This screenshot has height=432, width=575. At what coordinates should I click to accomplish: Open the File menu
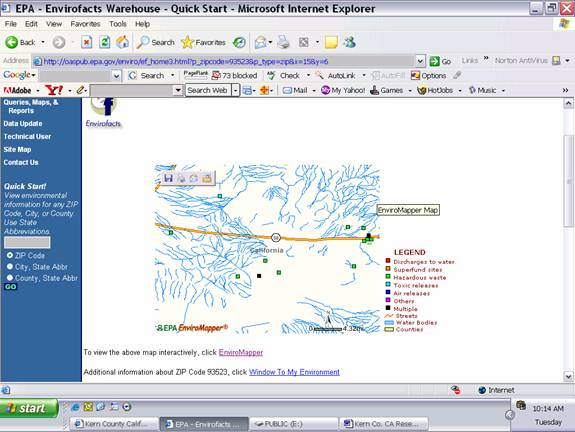(x=11, y=24)
